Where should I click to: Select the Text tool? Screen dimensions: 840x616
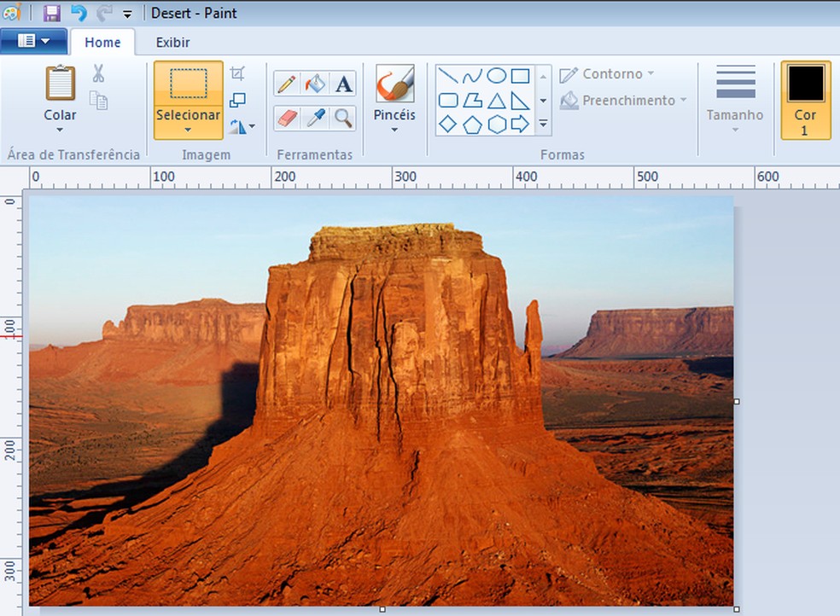[x=343, y=84]
